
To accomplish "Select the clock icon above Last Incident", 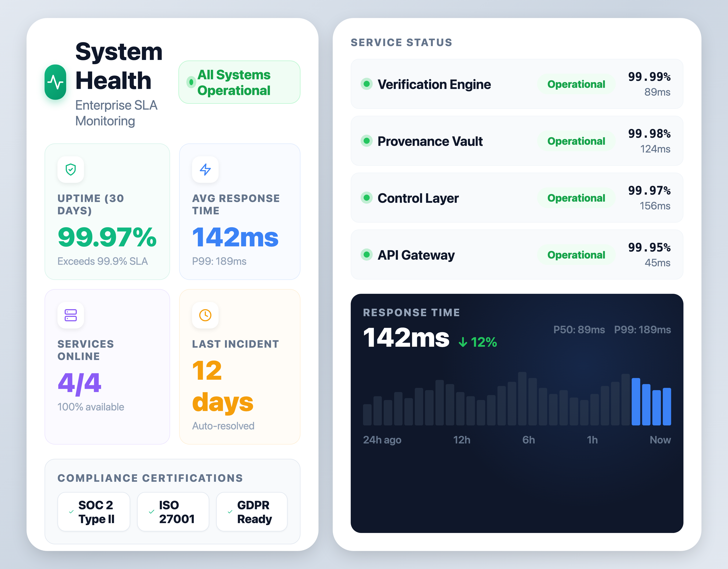I will click(205, 315).
